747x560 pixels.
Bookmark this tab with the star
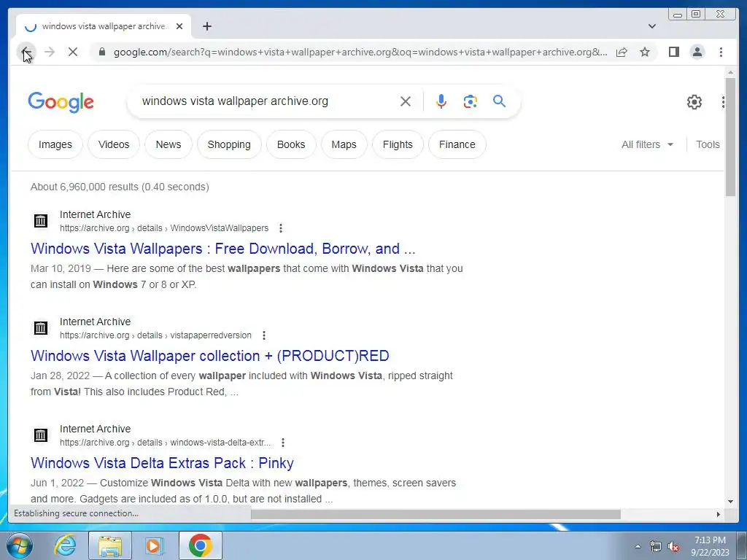tap(645, 52)
